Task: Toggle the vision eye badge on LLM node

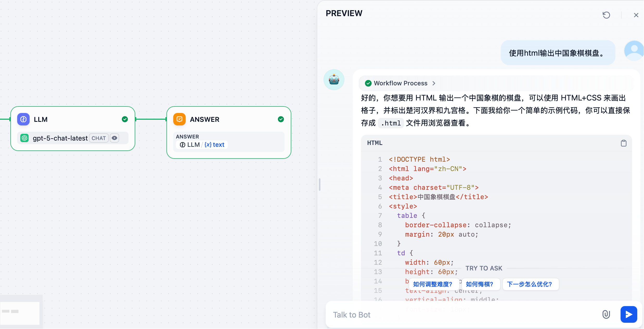Action: click(114, 138)
